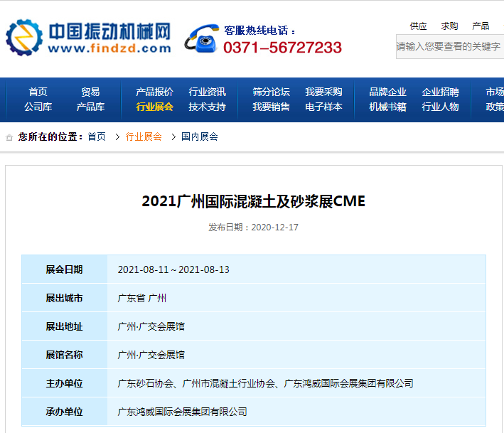Go to 筛分论坛 forum page
This screenshot has height=433, width=504.
click(x=271, y=92)
